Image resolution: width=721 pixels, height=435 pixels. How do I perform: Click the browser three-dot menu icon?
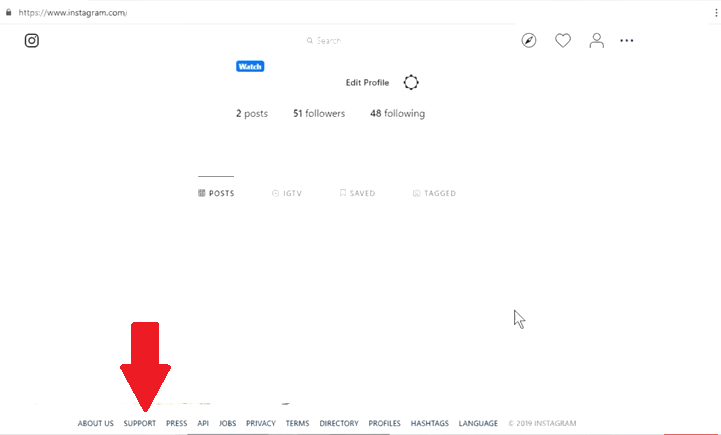point(716,13)
